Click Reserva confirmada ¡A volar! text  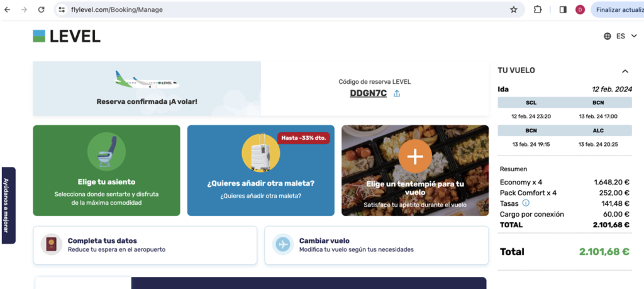point(147,101)
